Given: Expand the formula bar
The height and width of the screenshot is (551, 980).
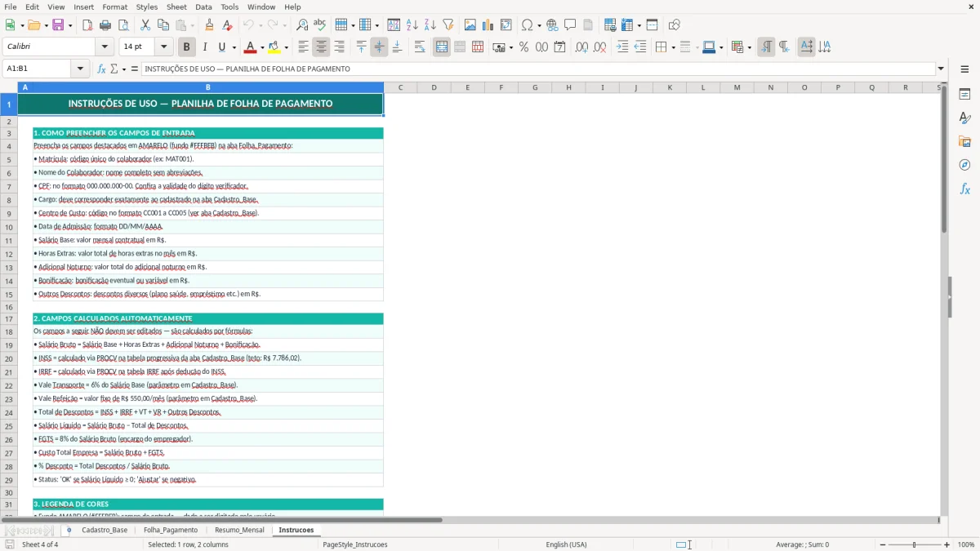Looking at the screenshot, I should click(941, 69).
